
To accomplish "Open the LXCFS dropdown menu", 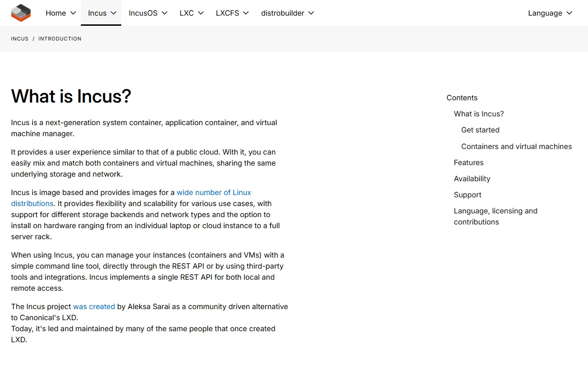I will coord(232,13).
